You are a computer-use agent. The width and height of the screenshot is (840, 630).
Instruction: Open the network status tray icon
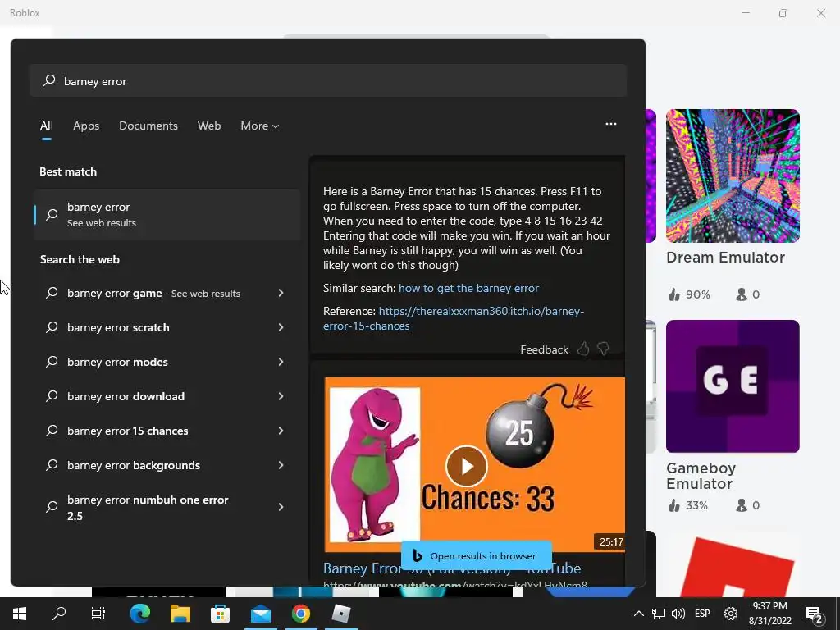(659, 614)
